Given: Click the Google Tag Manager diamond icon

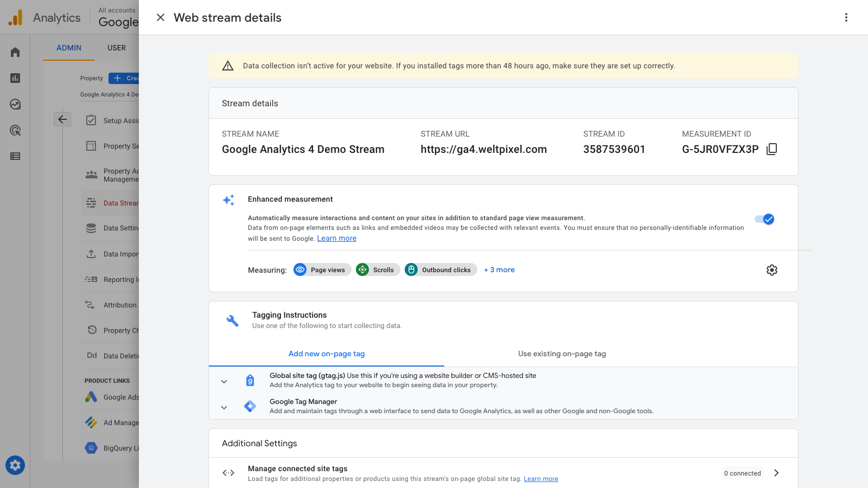Looking at the screenshot, I should click(x=250, y=406).
